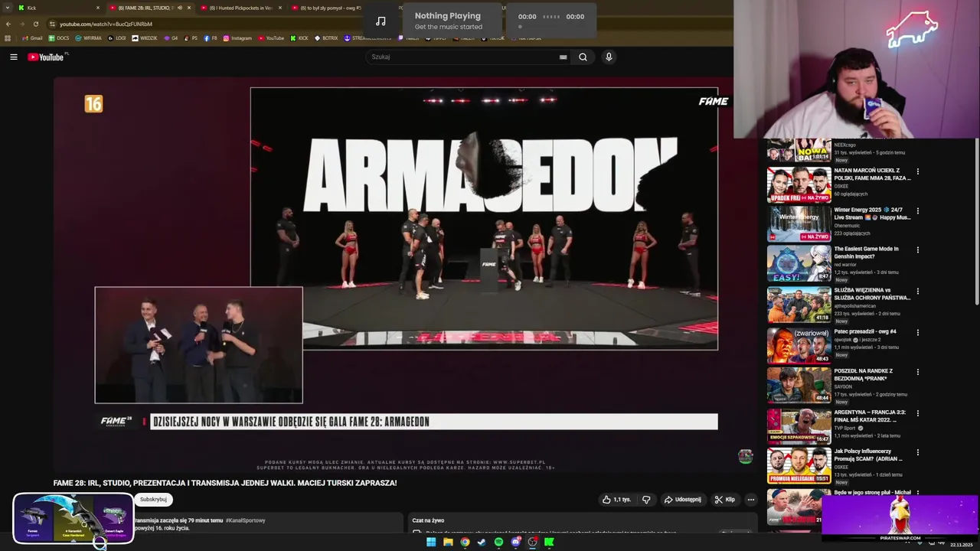Go forward with browser forward arrow
The width and height of the screenshot is (980, 551).
pos(21,24)
